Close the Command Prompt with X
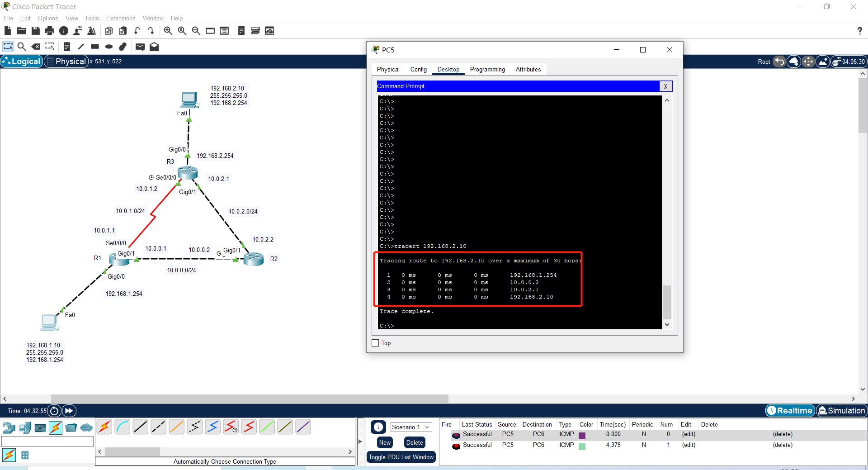 pos(665,86)
